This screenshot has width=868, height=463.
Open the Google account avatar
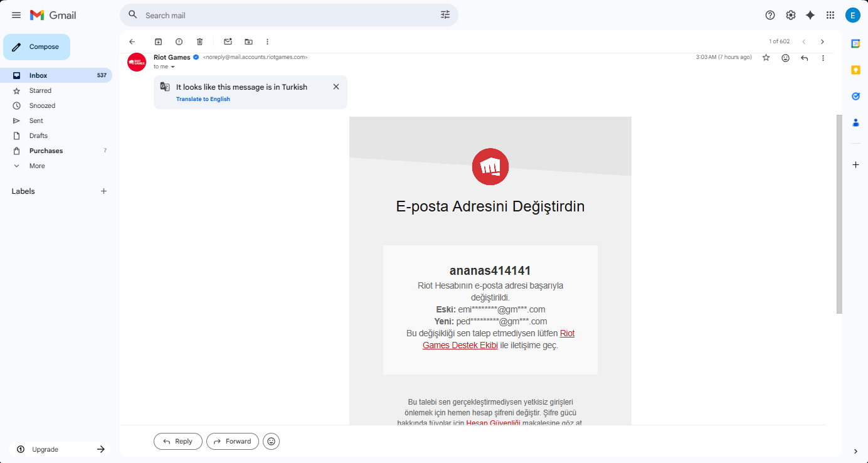point(852,15)
